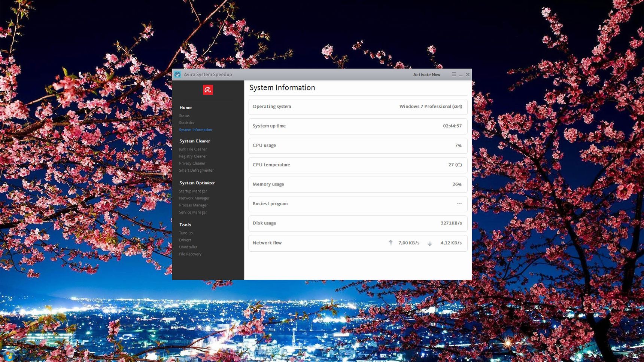Open Process Manager

click(193, 205)
